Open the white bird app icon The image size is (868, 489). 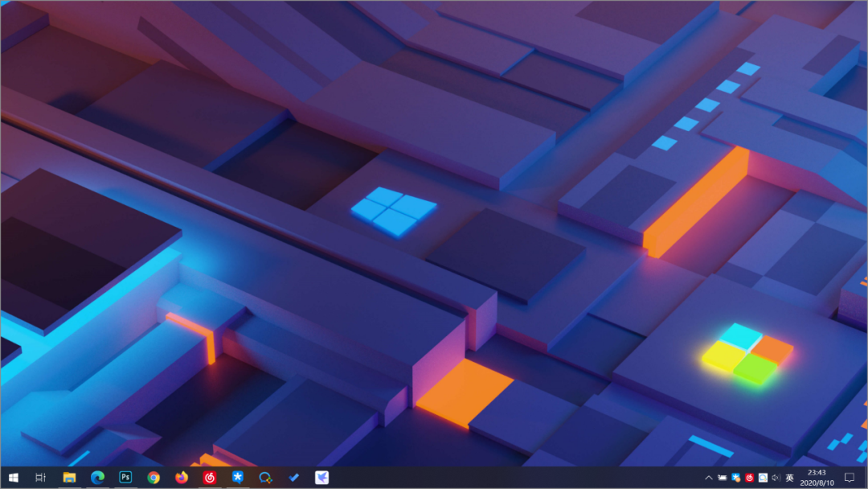click(x=321, y=478)
